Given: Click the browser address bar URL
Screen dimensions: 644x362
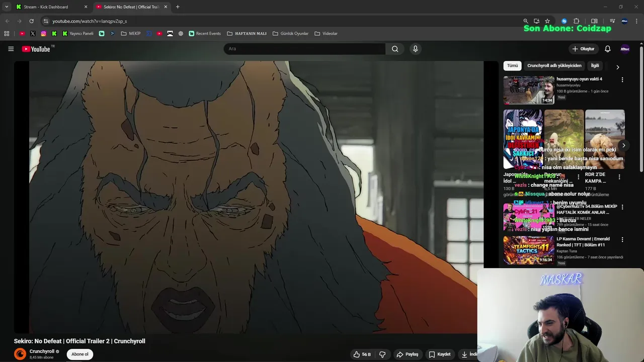Looking at the screenshot, I should (90, 21).
